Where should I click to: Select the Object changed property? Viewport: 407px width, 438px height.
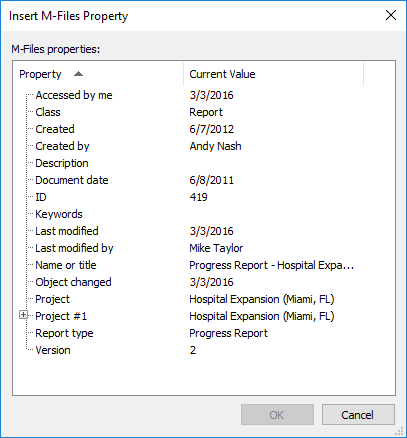click(x=73, y=282)
